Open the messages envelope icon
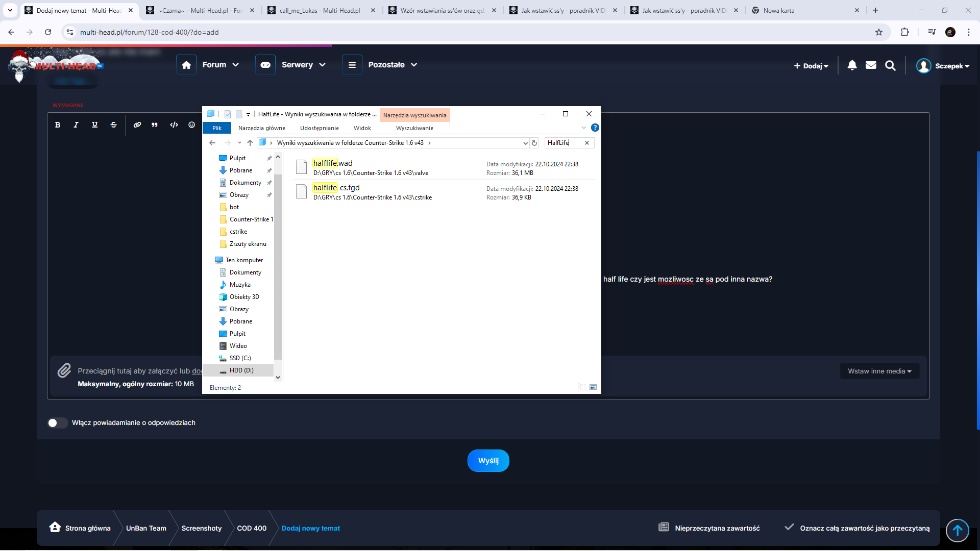The width and height of the screenshot is (980, 551). 871,65
